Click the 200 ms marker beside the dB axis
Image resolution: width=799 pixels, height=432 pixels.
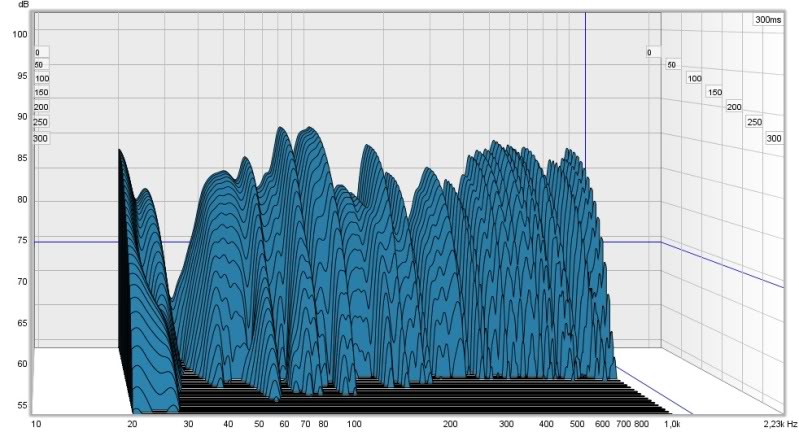click(41, 107)
